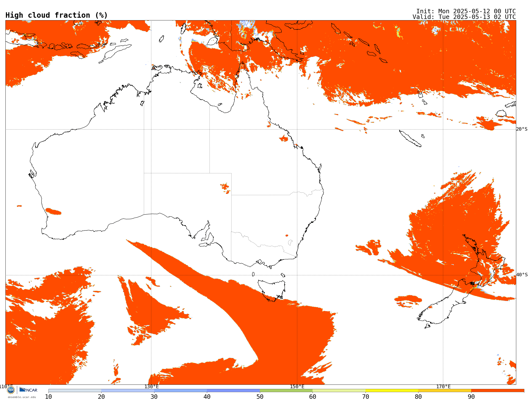Click the 40–50 periwinkle colorbar segment
The width and height of the screenshot is (532, 400).
(x=233, y=391)
